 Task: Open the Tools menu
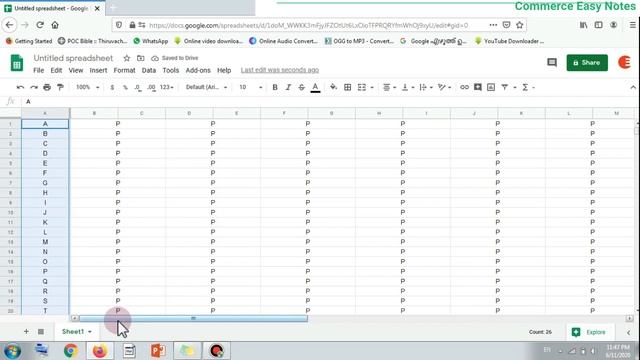(x=171, y=70)
